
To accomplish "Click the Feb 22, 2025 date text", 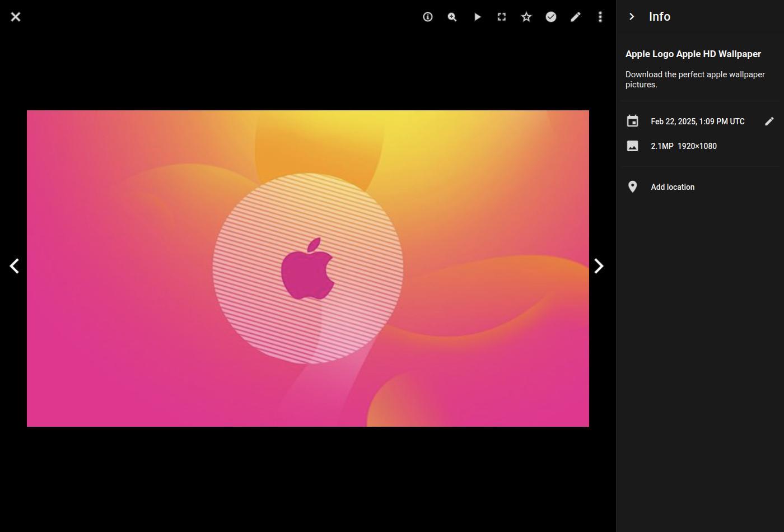I will (697, 122).
